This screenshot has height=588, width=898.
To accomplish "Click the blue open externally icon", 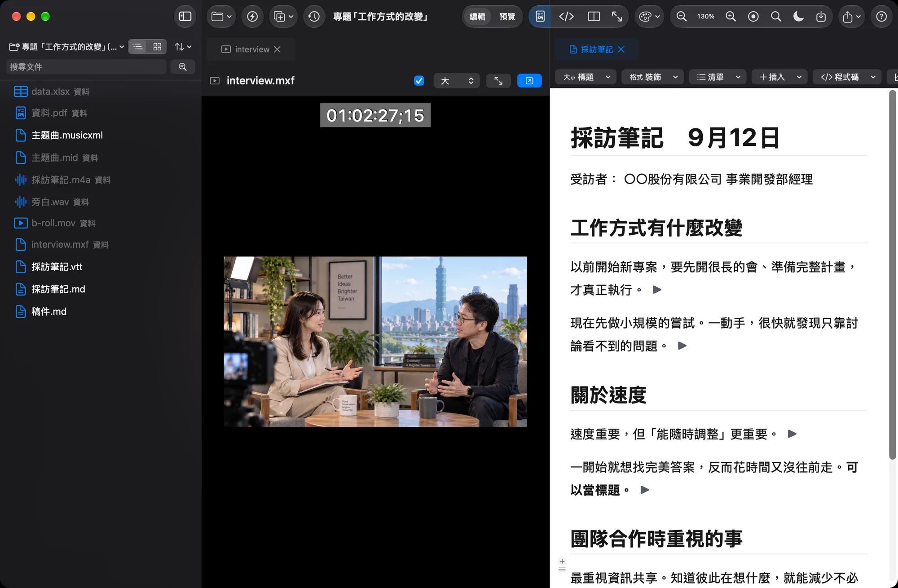I will click(529, 81).
